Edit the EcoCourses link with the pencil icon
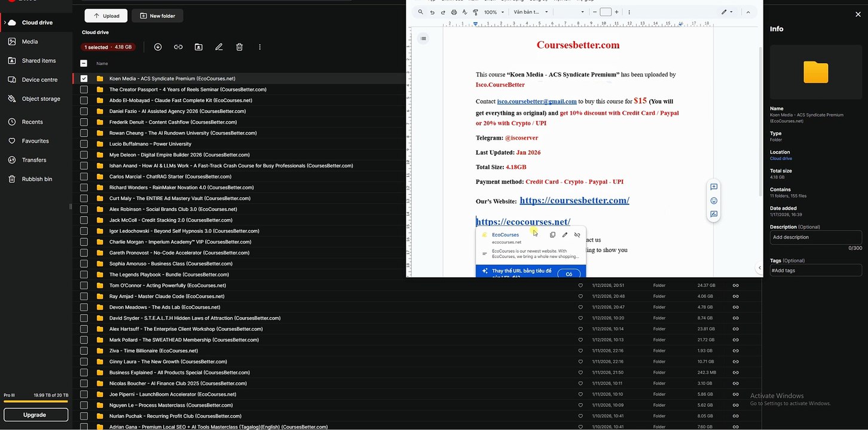Image resolution: width=868 pixels, height=430 pixels. 565,235
